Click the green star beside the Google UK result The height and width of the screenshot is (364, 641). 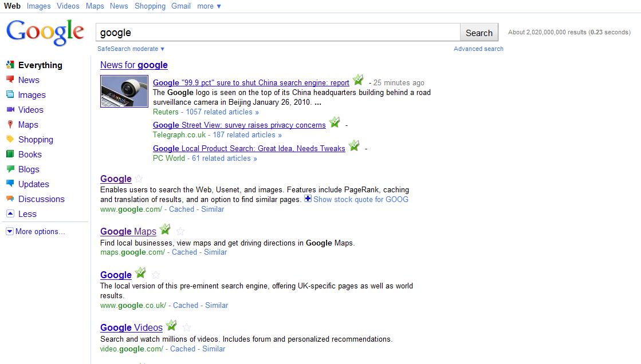(x=140, y=272)
